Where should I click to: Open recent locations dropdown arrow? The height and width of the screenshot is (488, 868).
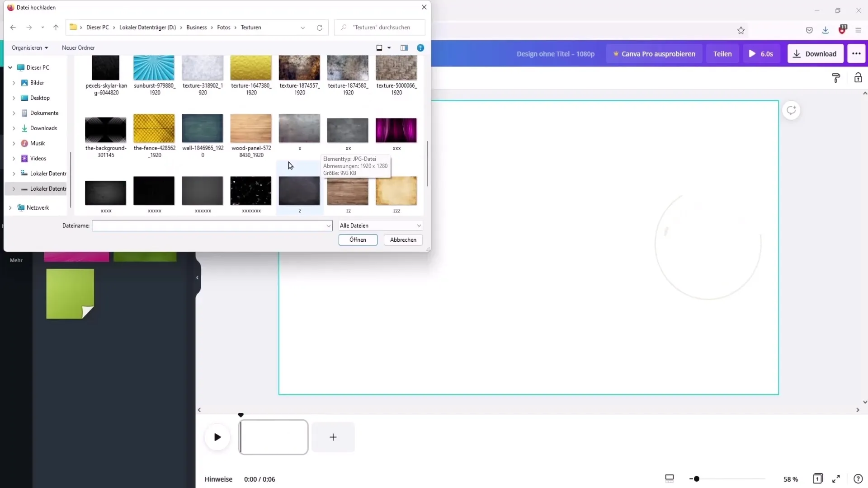click(x=42, y=28)
